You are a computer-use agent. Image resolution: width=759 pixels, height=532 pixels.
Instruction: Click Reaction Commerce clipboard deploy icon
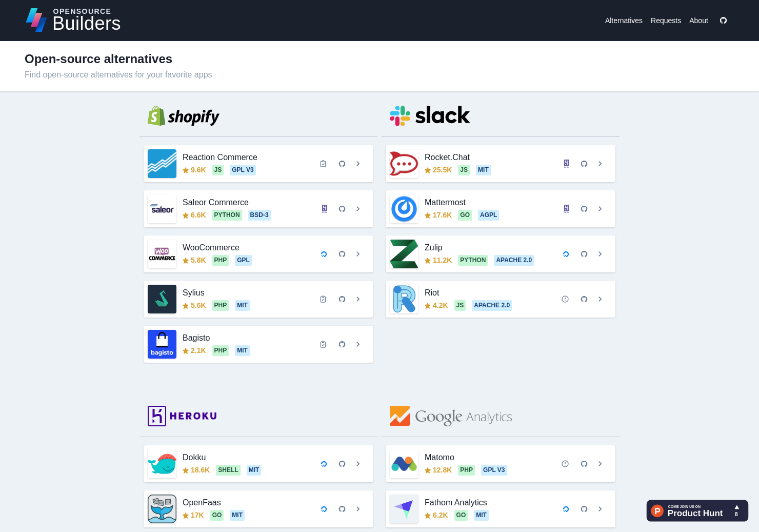(x=323, y=164)
